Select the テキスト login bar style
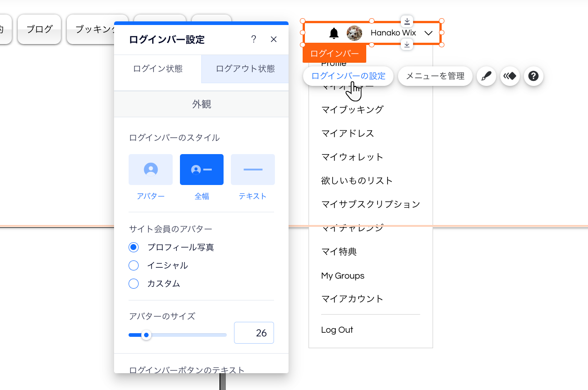 pyautogui.click(x=253, y=169)
